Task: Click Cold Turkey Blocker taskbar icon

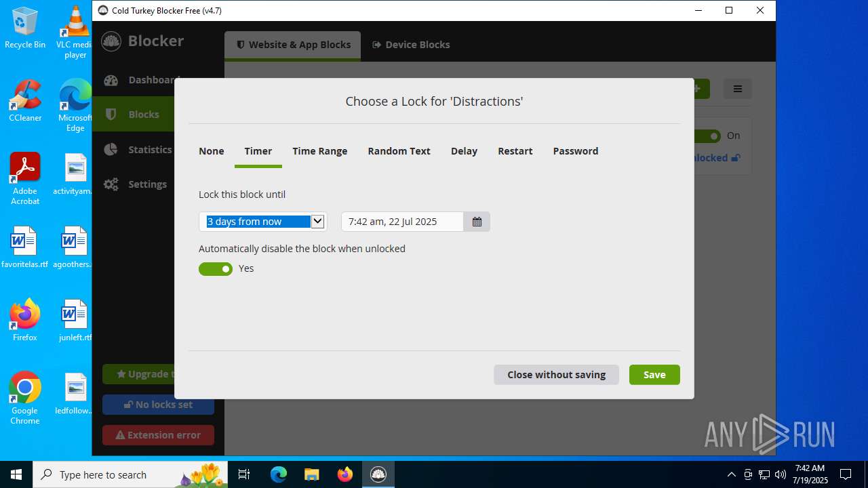Action: point(378,474)
